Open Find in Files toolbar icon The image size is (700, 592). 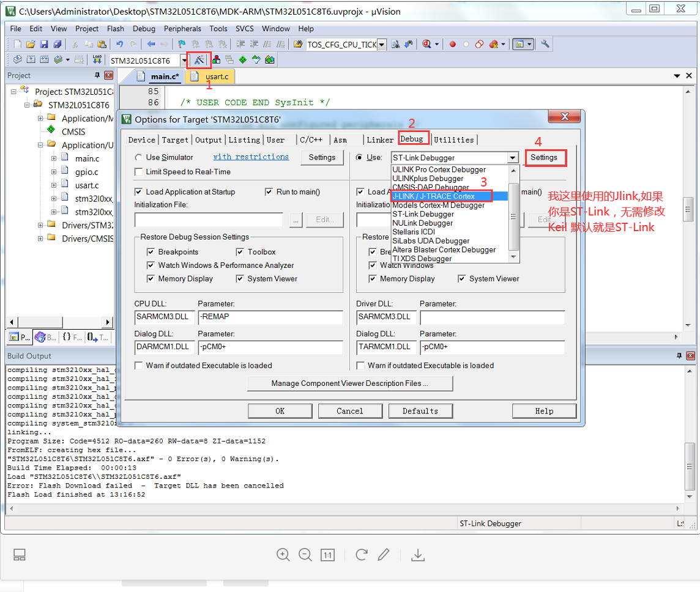tap(298, 44)
